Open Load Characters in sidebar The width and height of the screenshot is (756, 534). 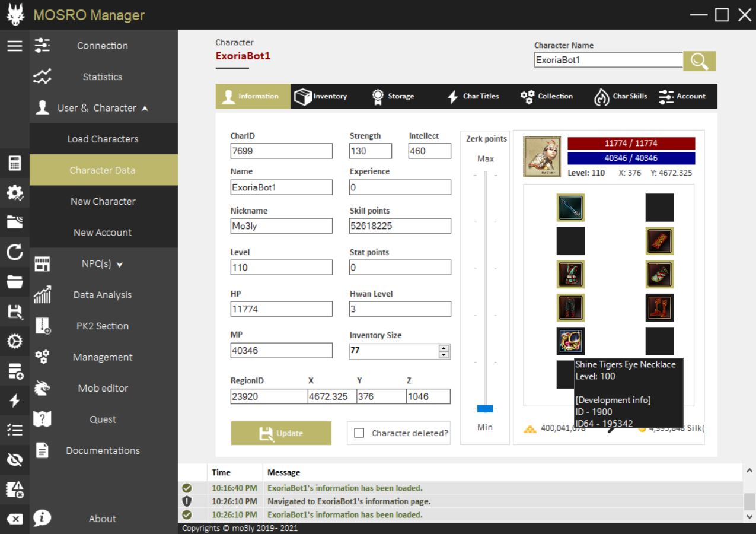point(103,139)
